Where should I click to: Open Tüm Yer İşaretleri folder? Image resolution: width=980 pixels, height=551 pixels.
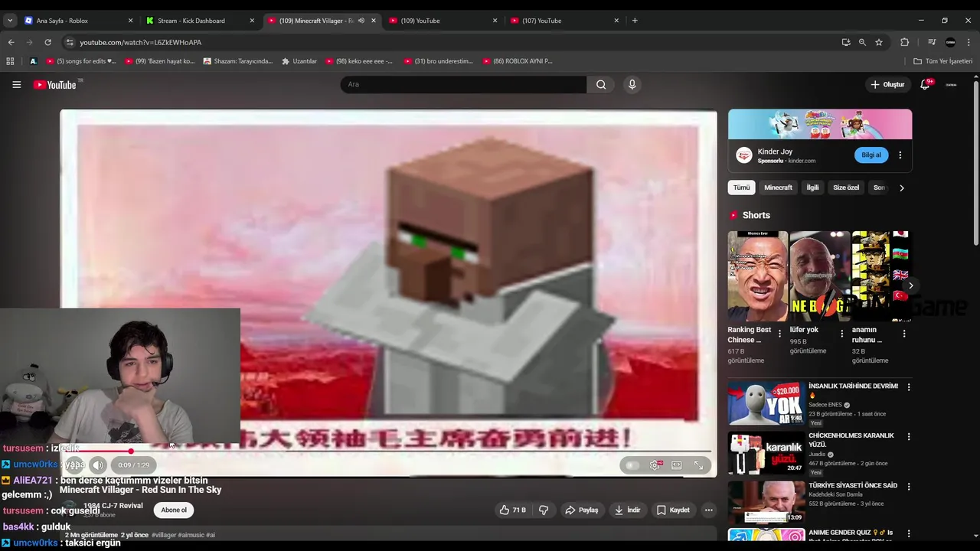tap(942, 61)
